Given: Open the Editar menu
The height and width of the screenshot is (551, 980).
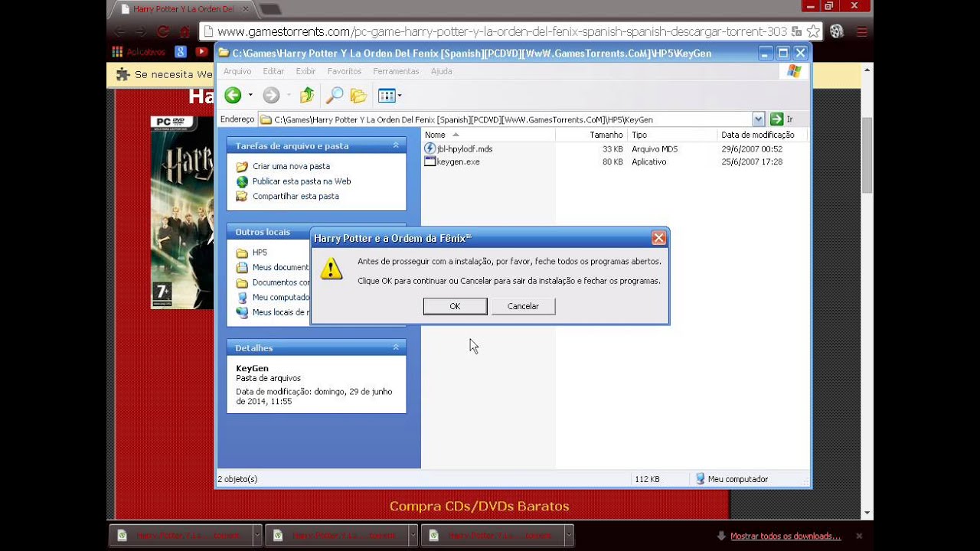Looking at the screenshot, I should coord(273,71).
